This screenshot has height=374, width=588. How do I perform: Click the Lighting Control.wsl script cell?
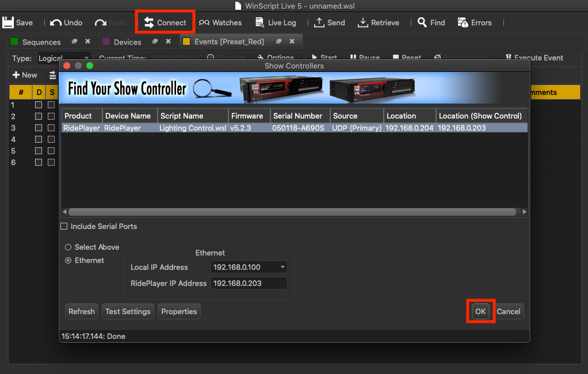(193, 128)
